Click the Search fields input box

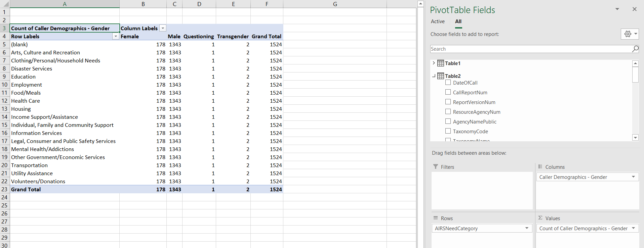pos(531,49)
